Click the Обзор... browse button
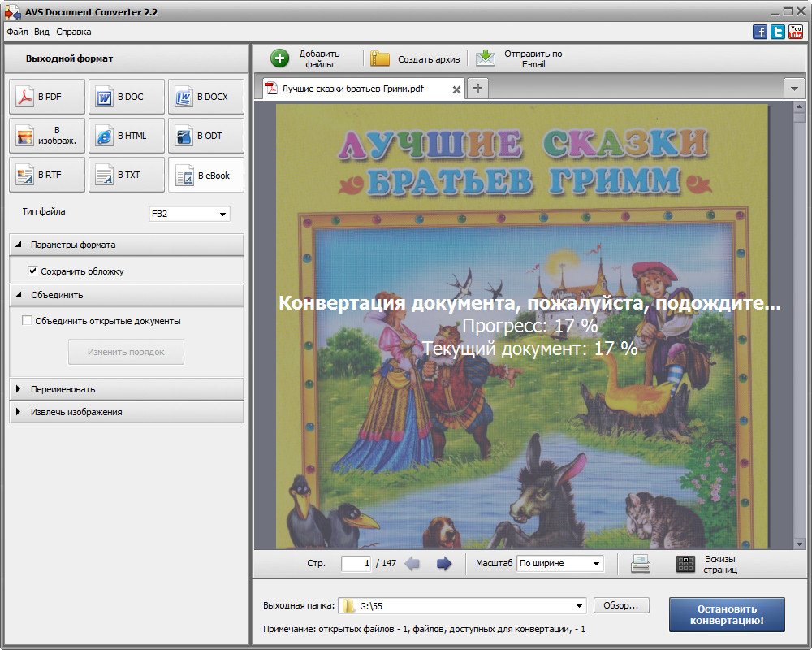Screen dimensions: 812x650 pyautogui.click(x=621, y=605)
